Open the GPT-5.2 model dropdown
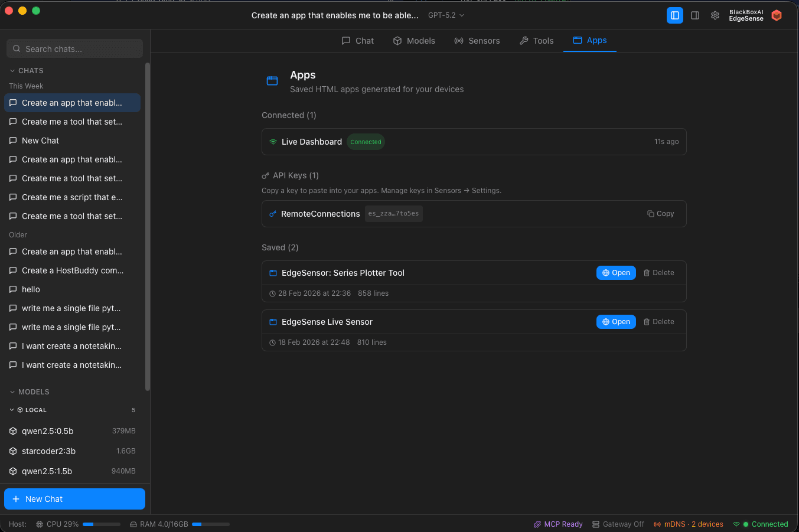799x532 pixels. [x=446, y=15]
